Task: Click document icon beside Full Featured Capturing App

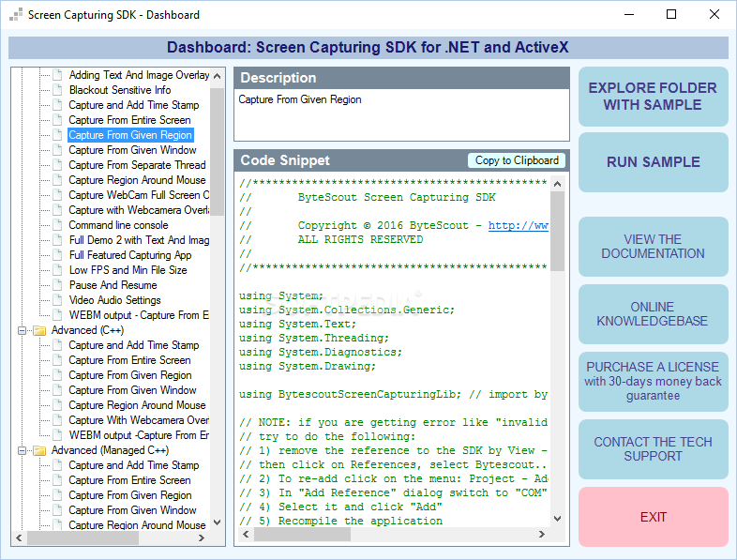Action: coord(57,255)
